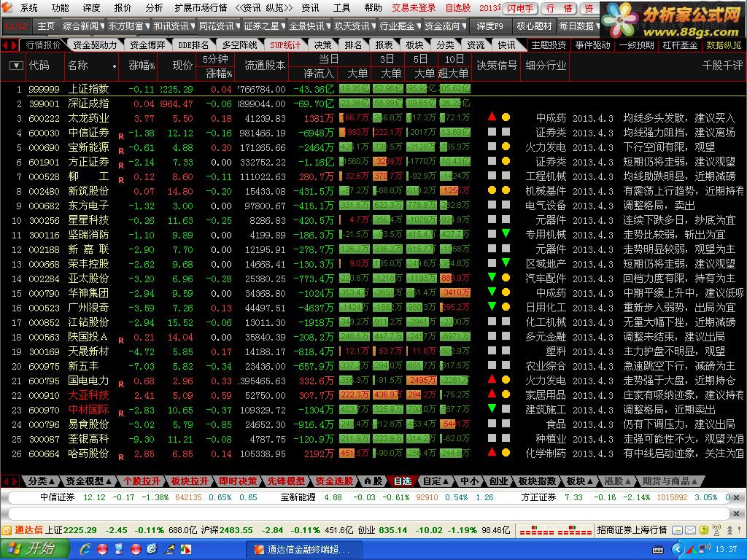Expand the 全景快讯 dropdown
This screenshot has height=560, width=747.
point(309,26)
